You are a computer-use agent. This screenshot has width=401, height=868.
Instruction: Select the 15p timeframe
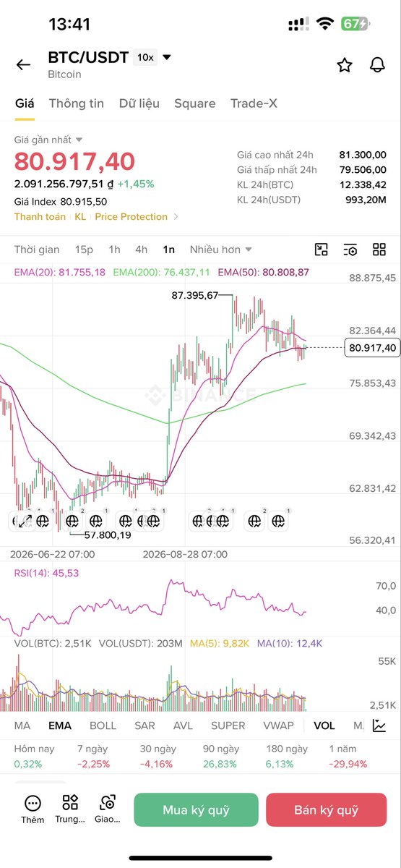coord(85,250)
